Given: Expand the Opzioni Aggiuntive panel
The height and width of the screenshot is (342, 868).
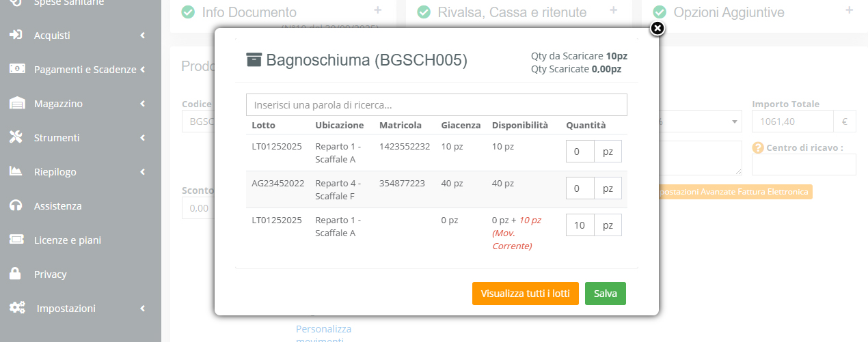Looking at the screenshot, I should coord(849,10).
